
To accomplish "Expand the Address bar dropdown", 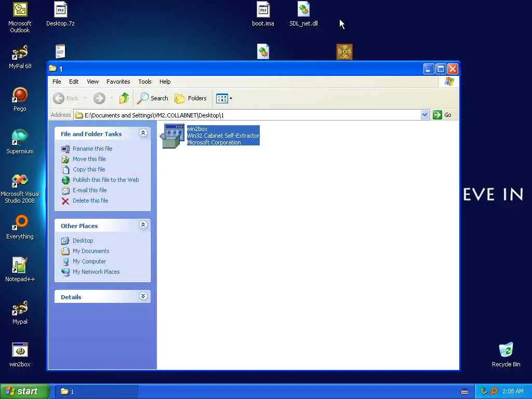I will point(424,115).
